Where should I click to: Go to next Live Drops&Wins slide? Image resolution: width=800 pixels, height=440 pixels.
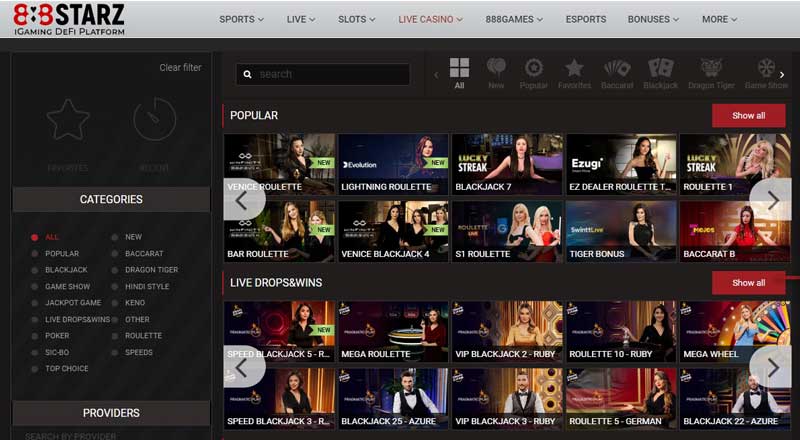pos(771,367)
